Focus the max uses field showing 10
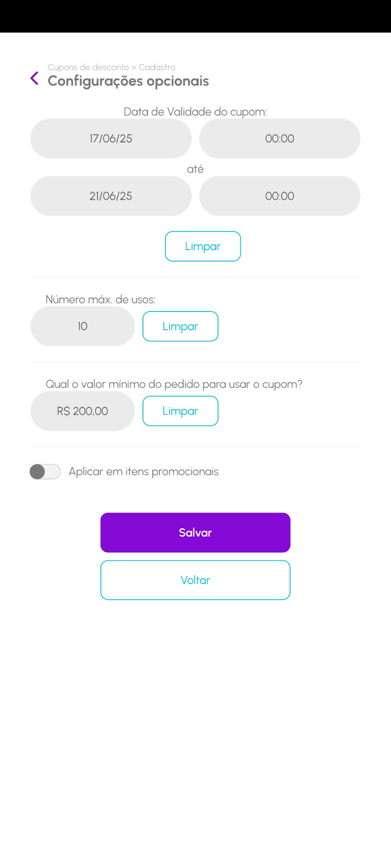The width and height of the screenshot is (391, 868). 83,326
